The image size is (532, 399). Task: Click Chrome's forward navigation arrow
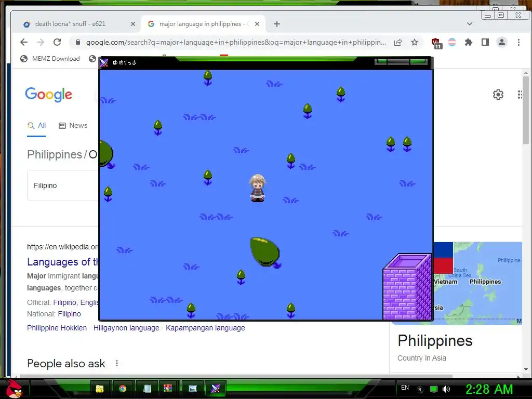coord(41,42)
